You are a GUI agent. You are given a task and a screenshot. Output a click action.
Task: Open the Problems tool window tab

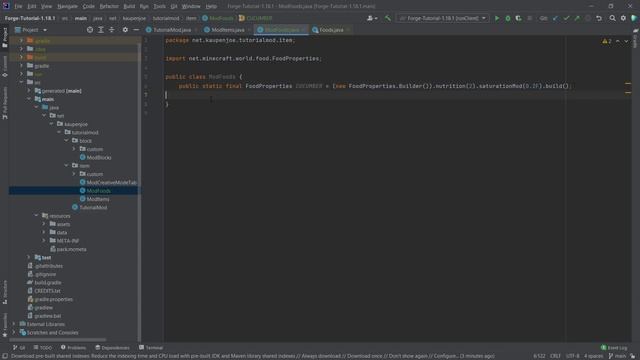[x=73, y=348]
